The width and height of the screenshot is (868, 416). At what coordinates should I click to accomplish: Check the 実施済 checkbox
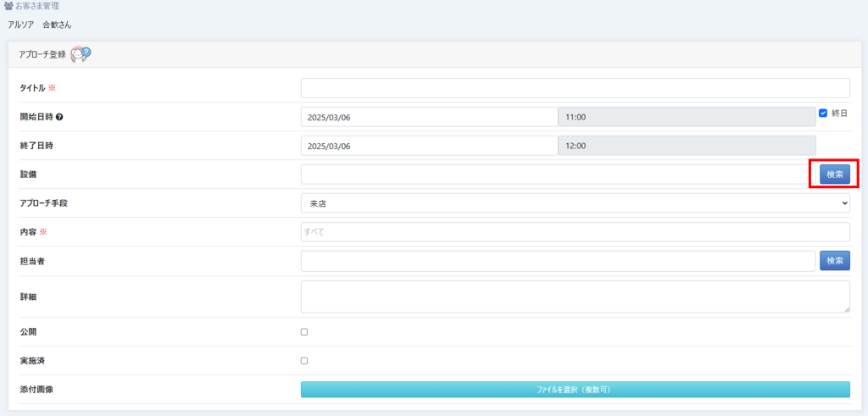point(304,361)
